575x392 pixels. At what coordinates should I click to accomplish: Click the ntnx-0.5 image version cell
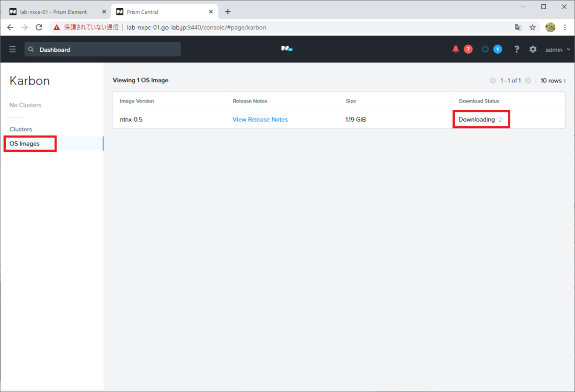click(131, 119)
